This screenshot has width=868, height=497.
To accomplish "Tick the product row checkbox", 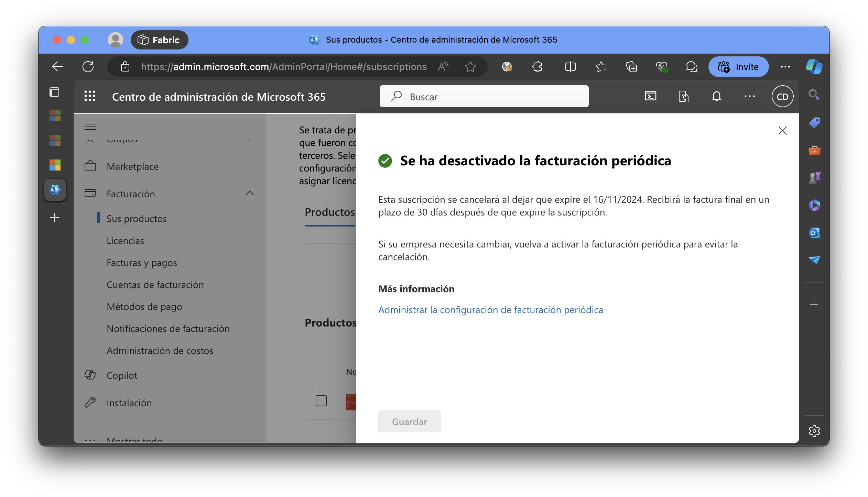I will pyautogui.click(x=321, y=401).
